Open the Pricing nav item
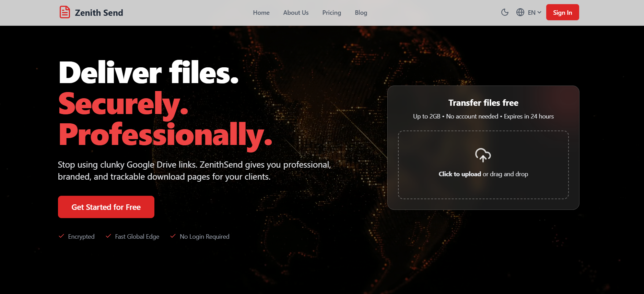 pyautogui.click(x=331, y=13)
